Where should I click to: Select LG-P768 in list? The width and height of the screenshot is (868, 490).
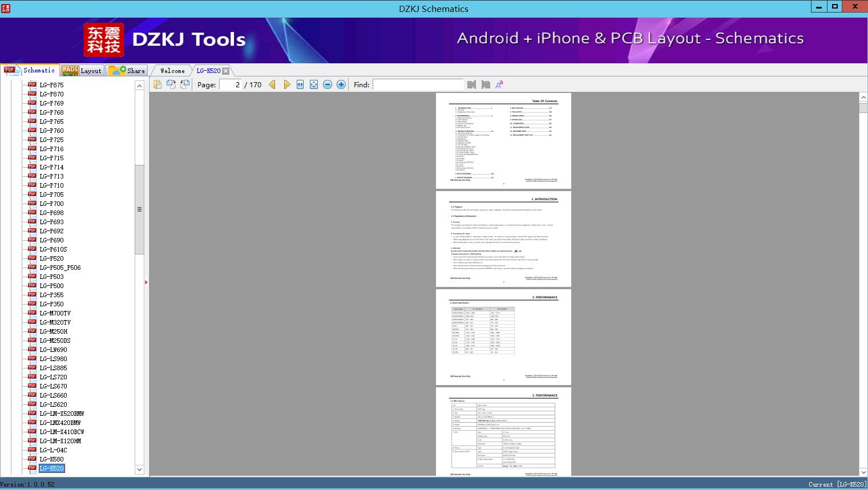[x=51, y=112]
